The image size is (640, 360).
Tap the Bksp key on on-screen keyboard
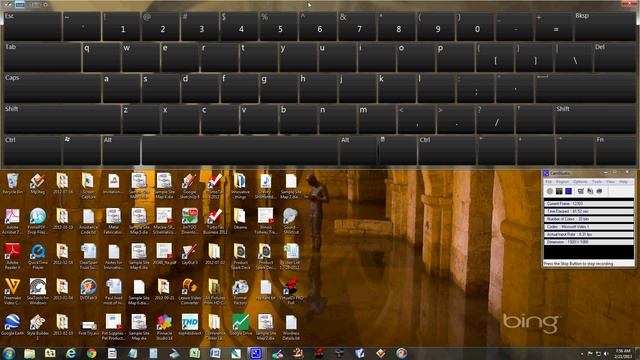605,26
